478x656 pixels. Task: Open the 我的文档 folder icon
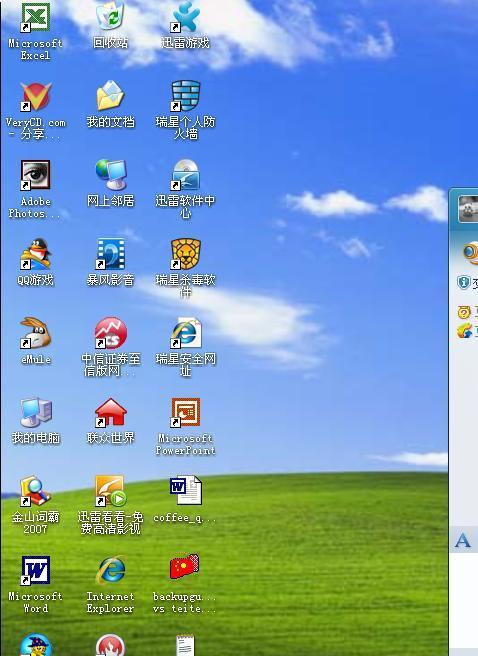coord(110,95)
